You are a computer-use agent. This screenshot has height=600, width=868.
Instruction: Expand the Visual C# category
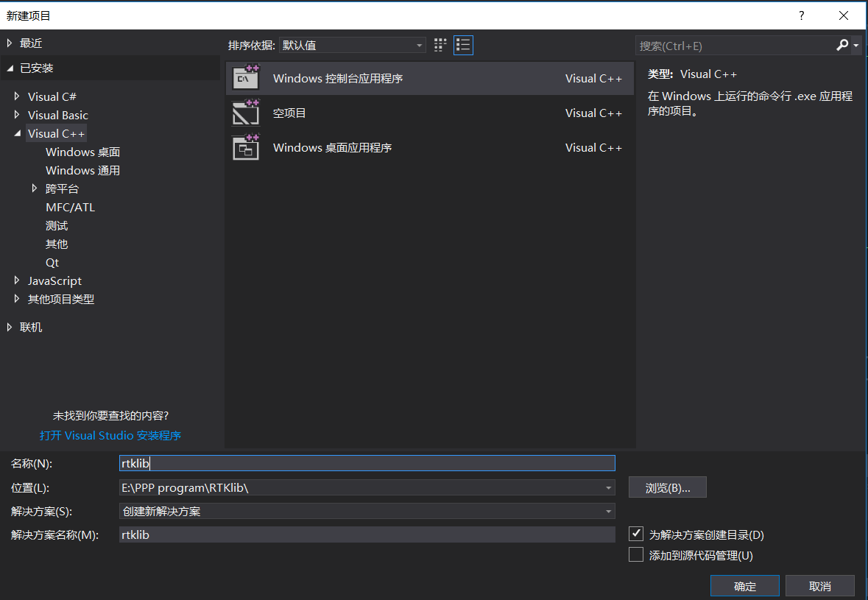(x=17, y=96)
